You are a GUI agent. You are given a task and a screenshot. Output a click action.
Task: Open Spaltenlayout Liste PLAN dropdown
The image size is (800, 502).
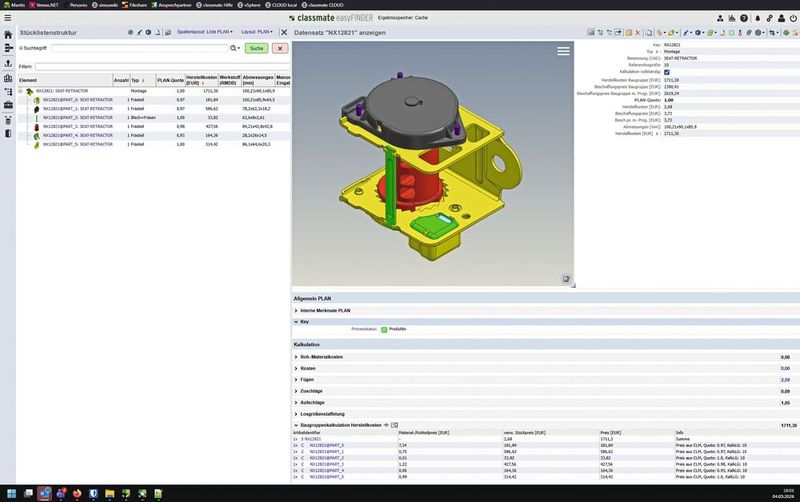tap(205, 32)
